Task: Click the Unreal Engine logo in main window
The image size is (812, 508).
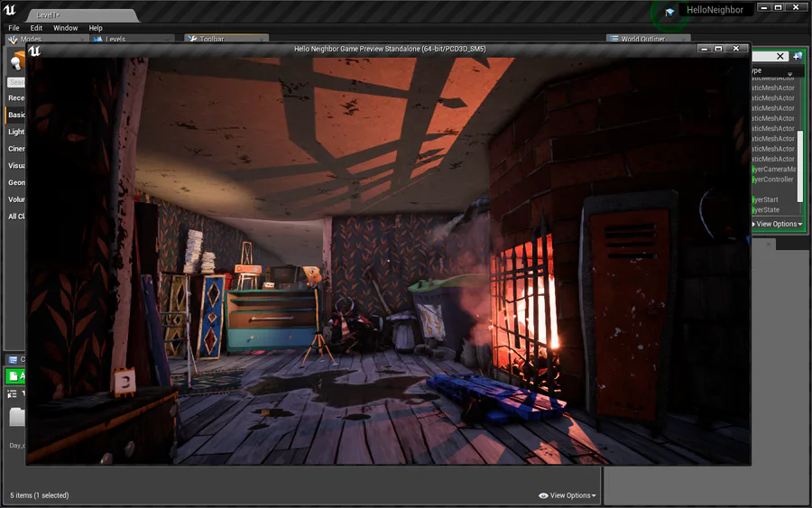Action: [x=9, y=10]
